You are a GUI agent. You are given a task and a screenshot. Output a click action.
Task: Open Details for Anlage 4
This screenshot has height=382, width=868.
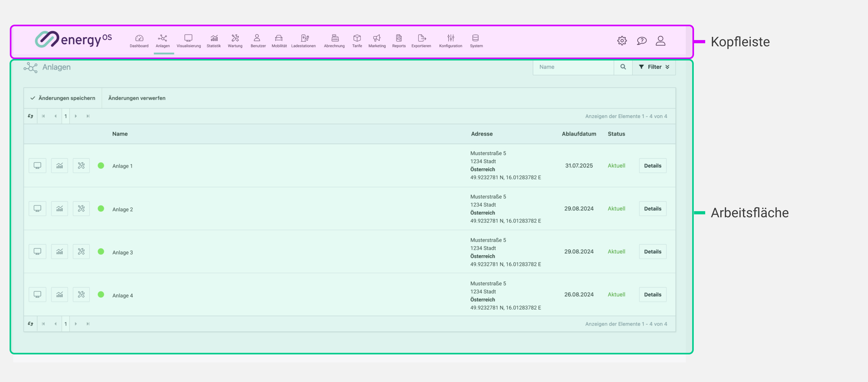pyautogui.click(x=652, y=294)
